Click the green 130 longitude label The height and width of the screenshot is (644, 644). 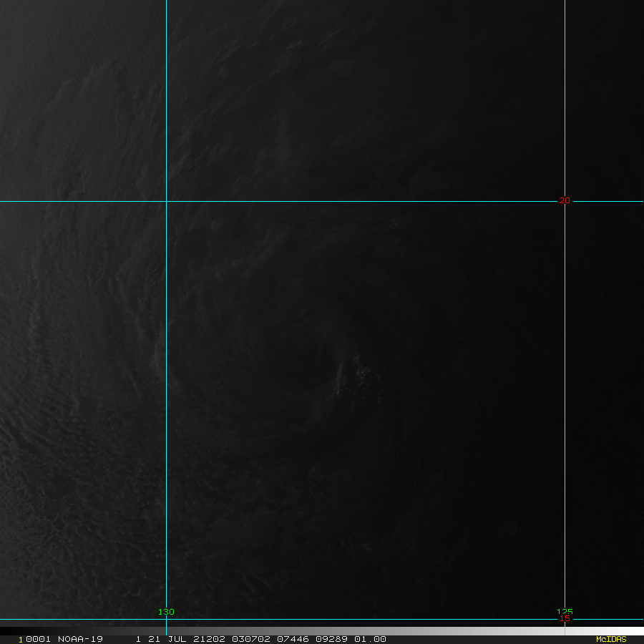tap(166, 612)
